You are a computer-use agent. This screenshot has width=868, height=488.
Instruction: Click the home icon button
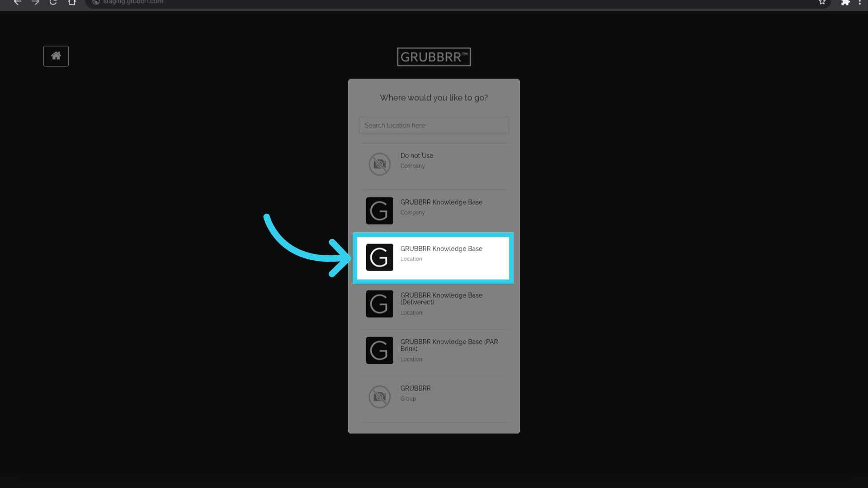(x=56, y=56)
